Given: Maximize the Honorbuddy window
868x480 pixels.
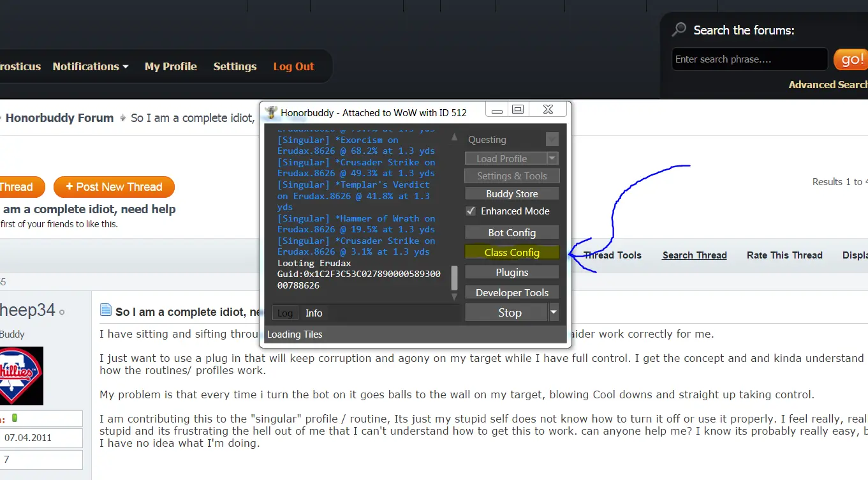Looking at the screenshot, I should point(518,110).
